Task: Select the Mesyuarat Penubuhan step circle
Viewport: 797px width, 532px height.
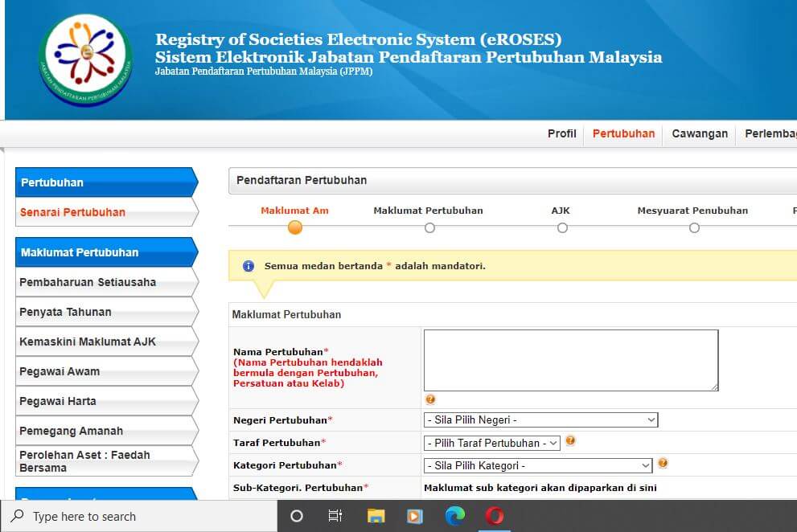Action: (693, 227)
